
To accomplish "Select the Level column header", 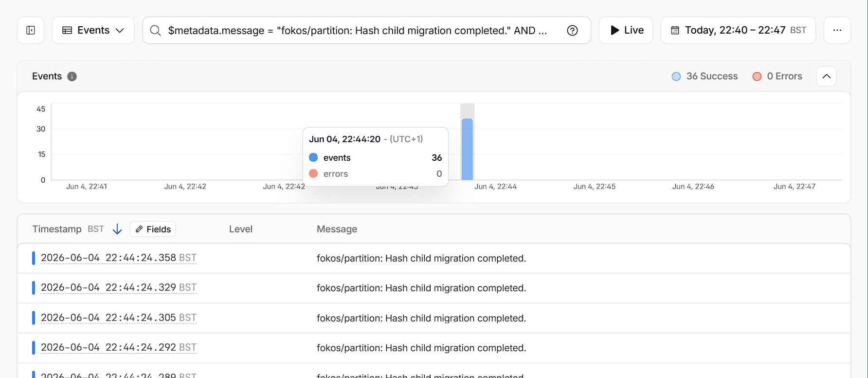I will [x=241, y=229].
